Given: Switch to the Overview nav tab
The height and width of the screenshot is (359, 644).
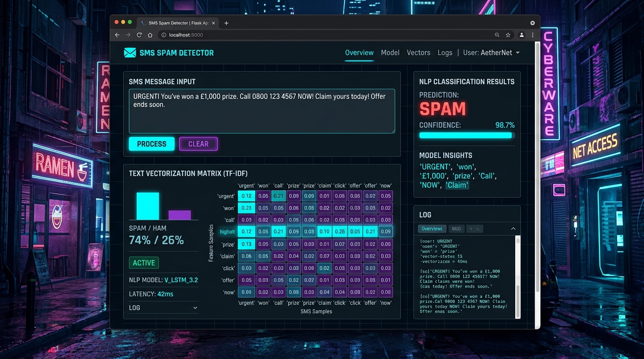Looking at the screenshot, I should (359, 53).
